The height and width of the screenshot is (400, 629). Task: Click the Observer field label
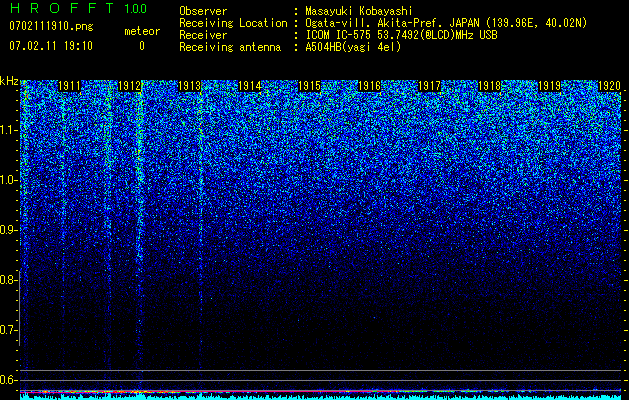pos(203,11)
